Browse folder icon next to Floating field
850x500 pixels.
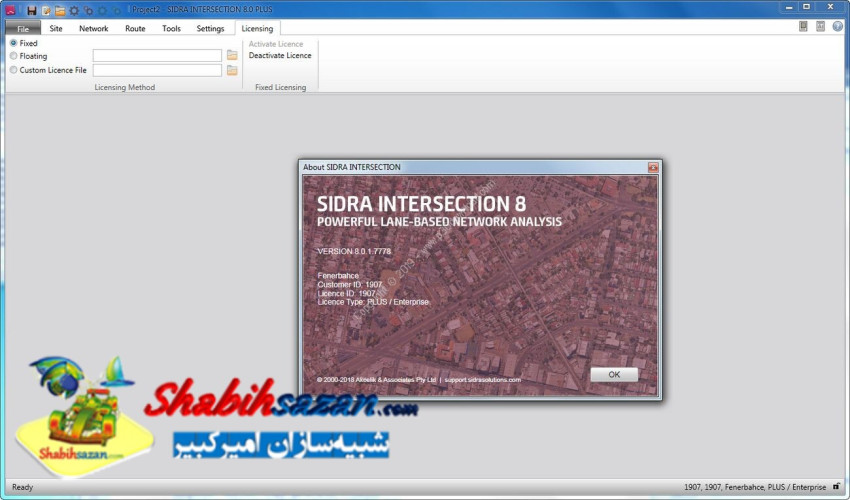232,55
